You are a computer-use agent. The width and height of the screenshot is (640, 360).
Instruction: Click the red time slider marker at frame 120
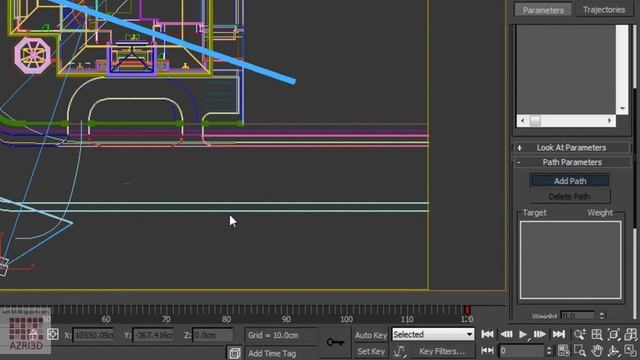tap(467, 310)
